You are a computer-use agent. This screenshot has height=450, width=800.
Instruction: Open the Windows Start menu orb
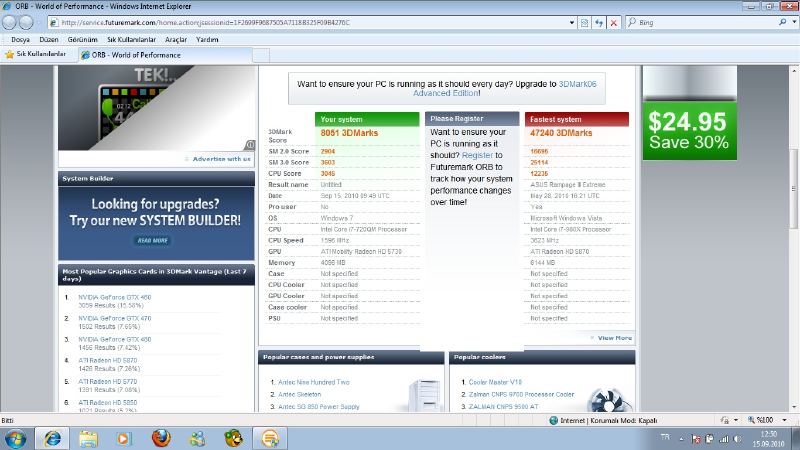click(15, 439)
